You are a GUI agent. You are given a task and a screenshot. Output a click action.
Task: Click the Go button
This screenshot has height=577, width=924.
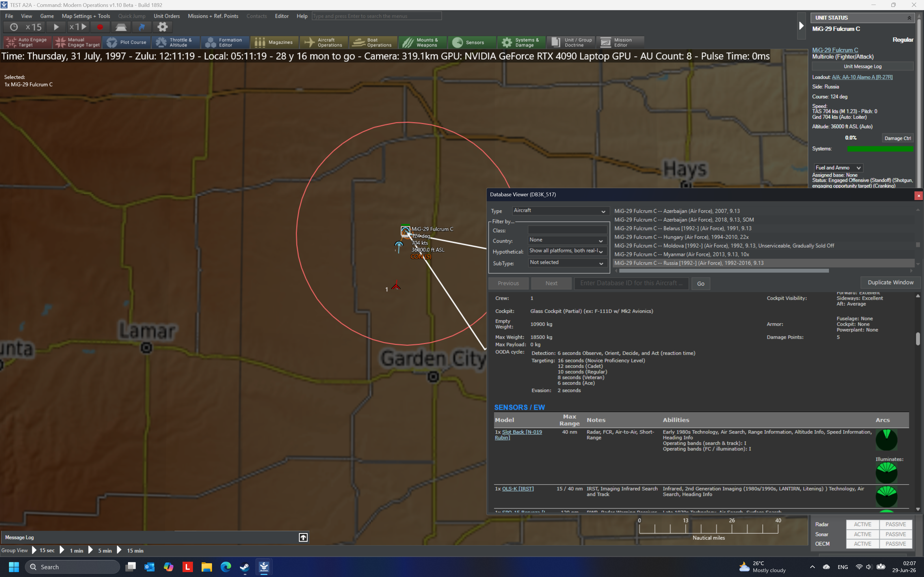(x=701, y=283)
